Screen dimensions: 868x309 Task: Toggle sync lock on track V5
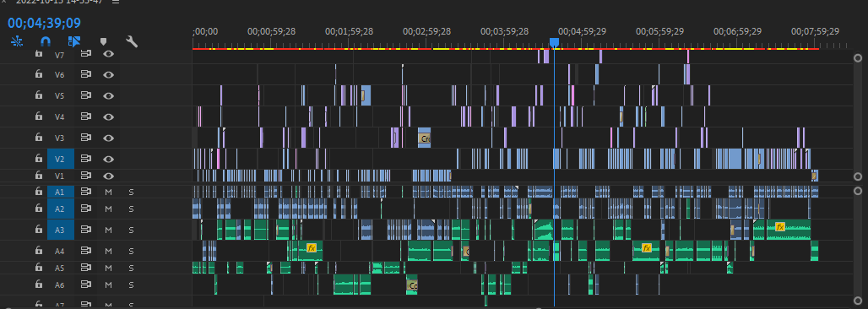click(86, 95)
